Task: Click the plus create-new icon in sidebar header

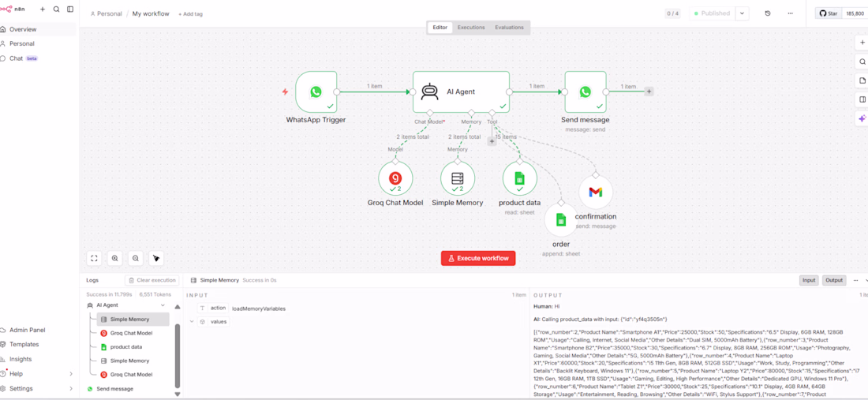Action: (x=43, y=9)
